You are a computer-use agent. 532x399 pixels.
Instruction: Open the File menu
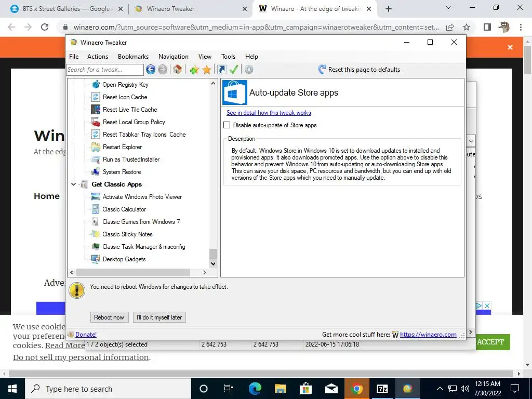(x=74, y=57)
